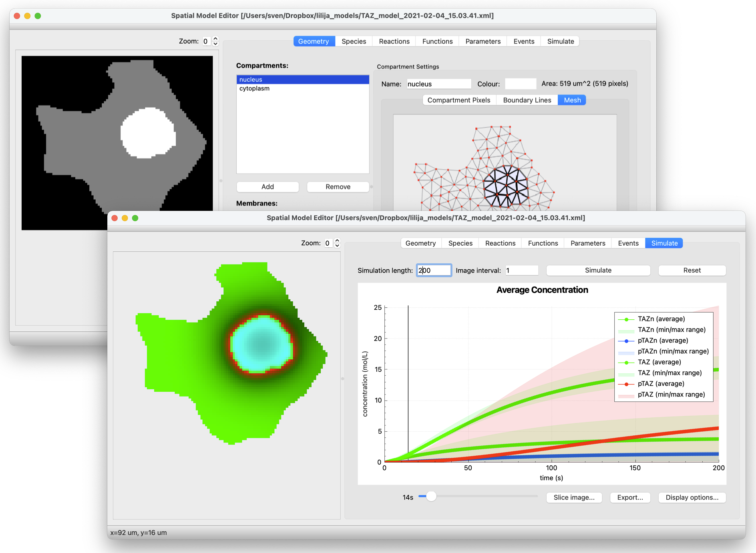This screenshot has width=756, height=553.
Task: Open the Slice image dialog
Action: coord(574,497)
